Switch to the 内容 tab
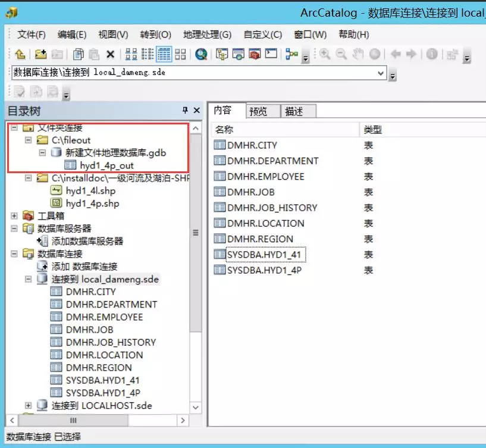This screenshot has height=448, width=486. coord(227,111)
